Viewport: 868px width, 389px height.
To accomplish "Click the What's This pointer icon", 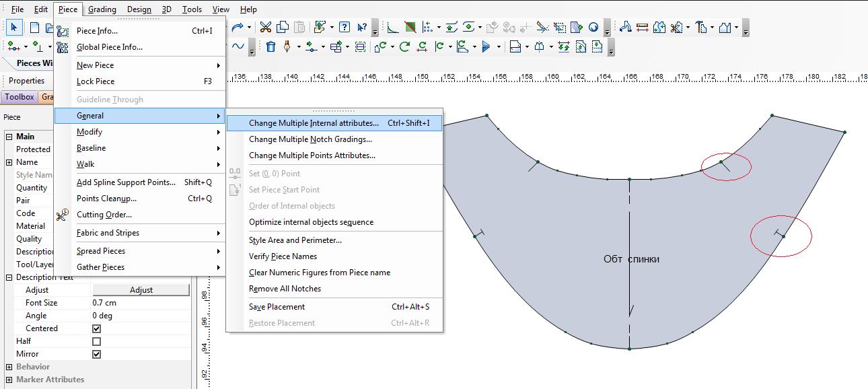I will coord(362,28).
